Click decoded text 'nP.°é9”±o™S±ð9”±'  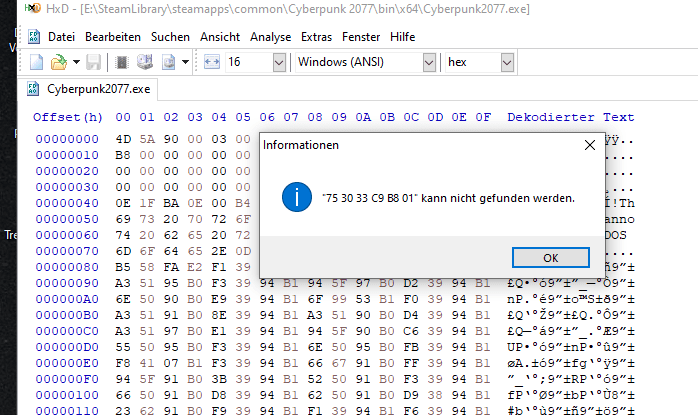click(571, 299)
